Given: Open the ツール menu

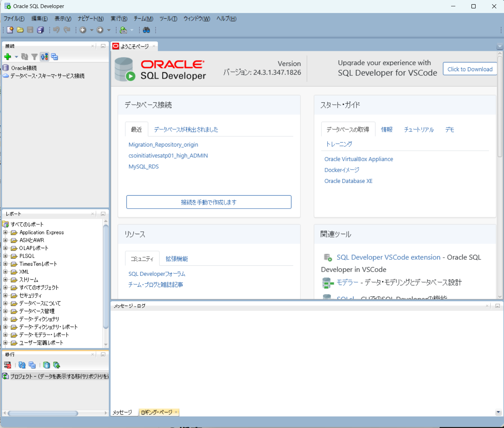Looking at the screenshot, I should 168,19.
